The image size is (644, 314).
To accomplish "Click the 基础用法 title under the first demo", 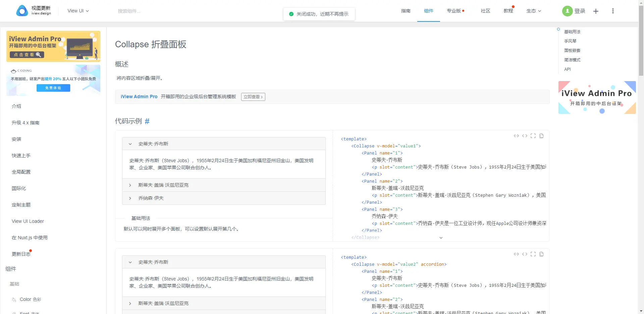I will click(x=141, y=218).
